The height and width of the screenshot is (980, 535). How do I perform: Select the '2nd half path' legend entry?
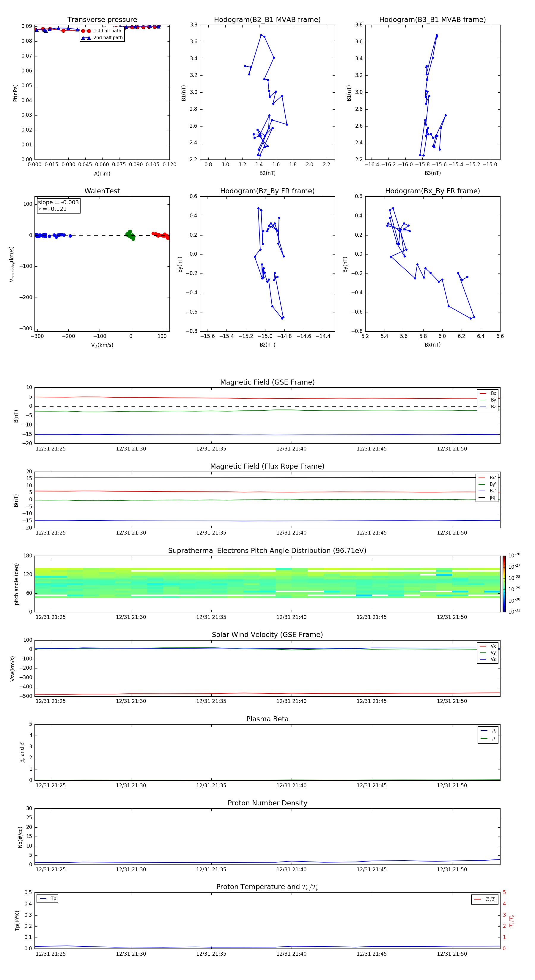click(102, 38)
